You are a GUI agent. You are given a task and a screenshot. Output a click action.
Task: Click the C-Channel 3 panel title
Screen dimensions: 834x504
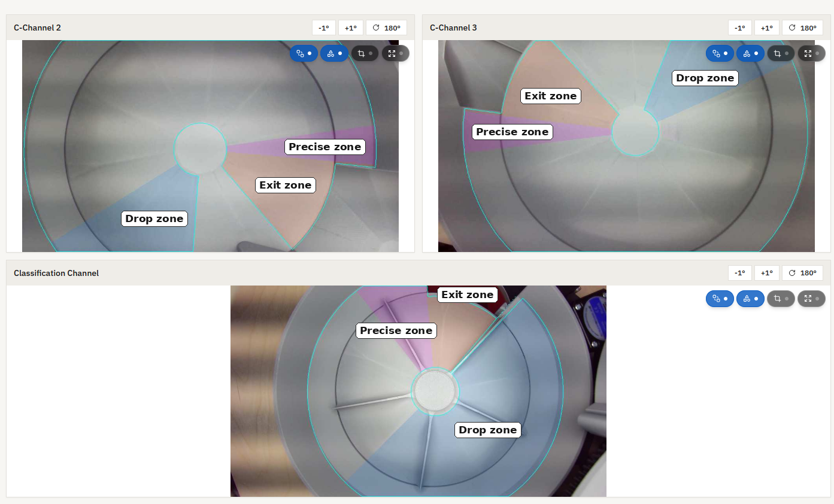[453, 28]
